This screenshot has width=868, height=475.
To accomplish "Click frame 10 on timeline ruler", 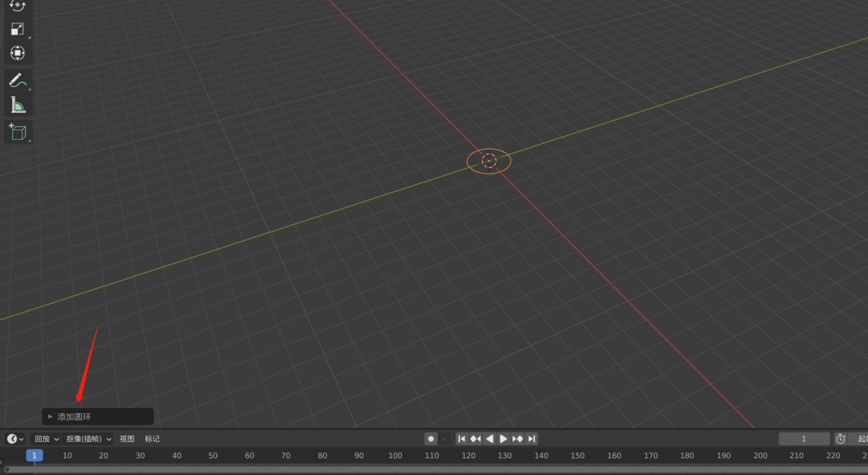I will pyautogui.click(x=67, y=456).
